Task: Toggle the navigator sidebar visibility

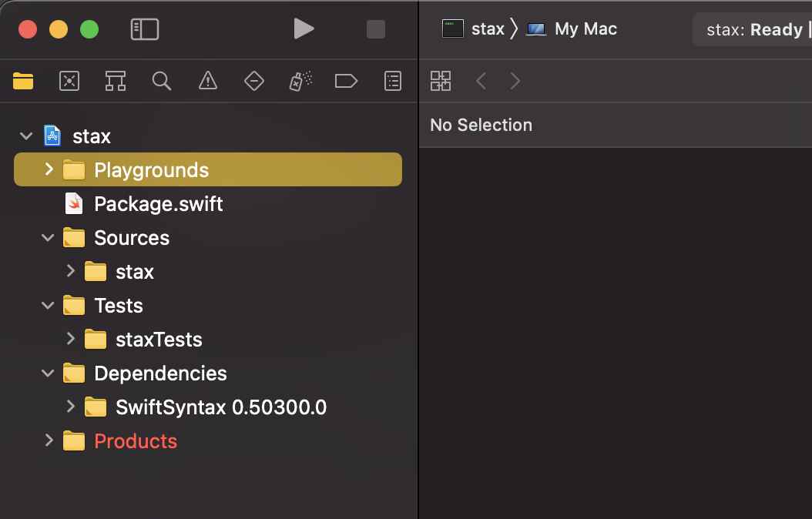Action: [x=145, y=29]
